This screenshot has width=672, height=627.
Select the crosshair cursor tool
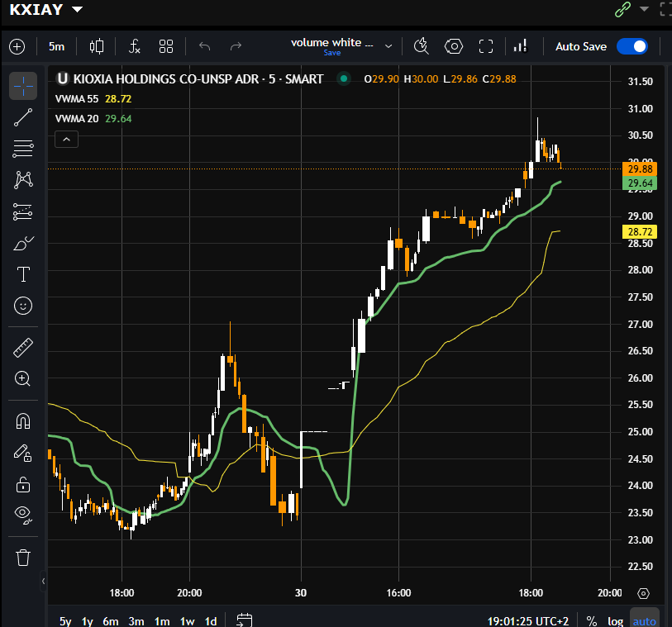coord(23,86)
